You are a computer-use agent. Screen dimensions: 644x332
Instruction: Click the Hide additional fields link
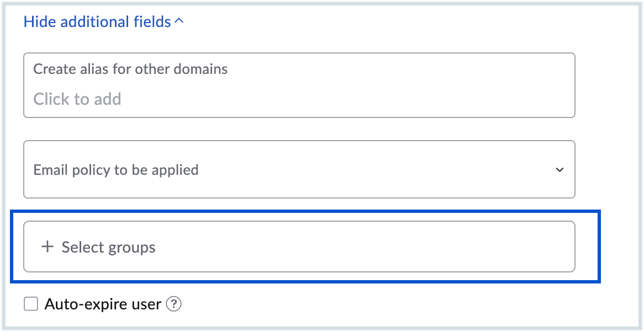coord(97,22)
